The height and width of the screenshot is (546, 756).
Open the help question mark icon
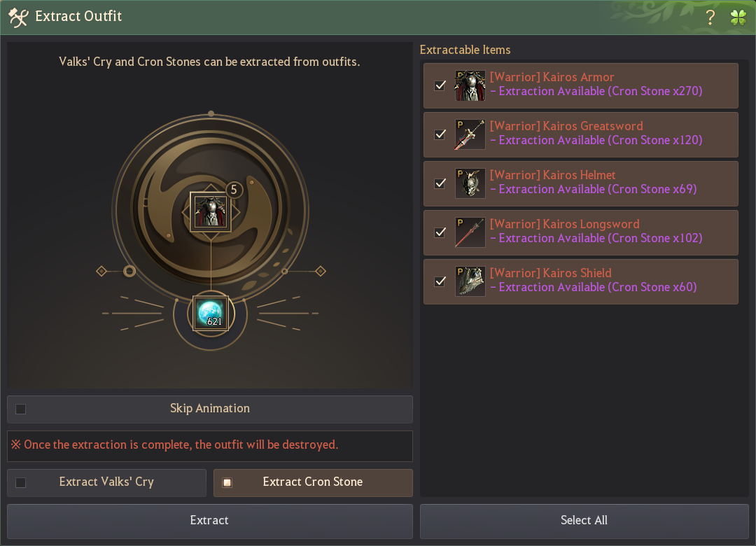[710, 17]
